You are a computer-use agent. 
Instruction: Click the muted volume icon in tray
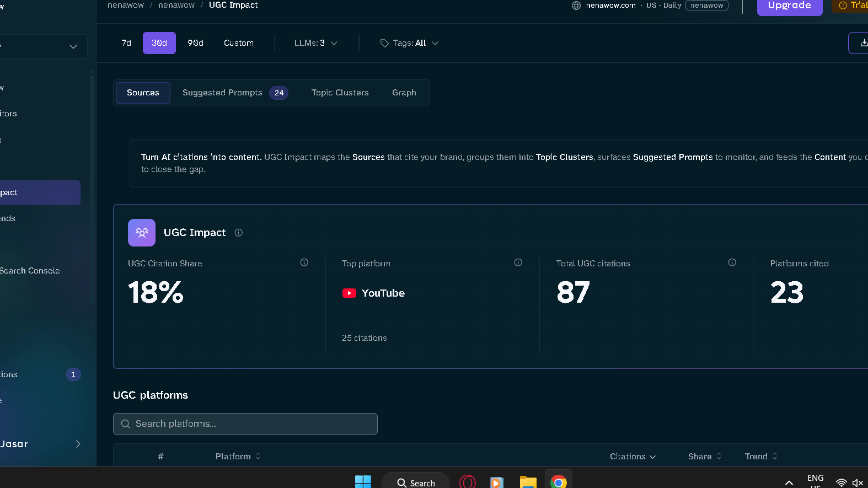click(858, 483)
